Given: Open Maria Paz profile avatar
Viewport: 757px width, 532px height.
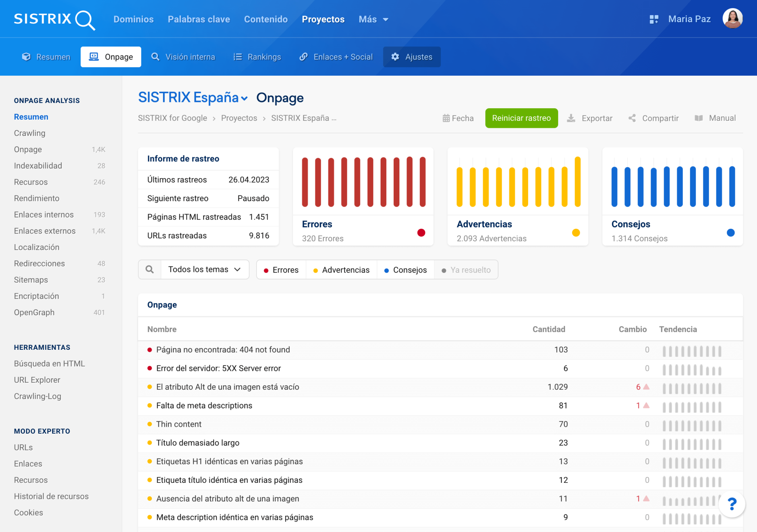Looking at the screenshot, I should click(733, 18).
